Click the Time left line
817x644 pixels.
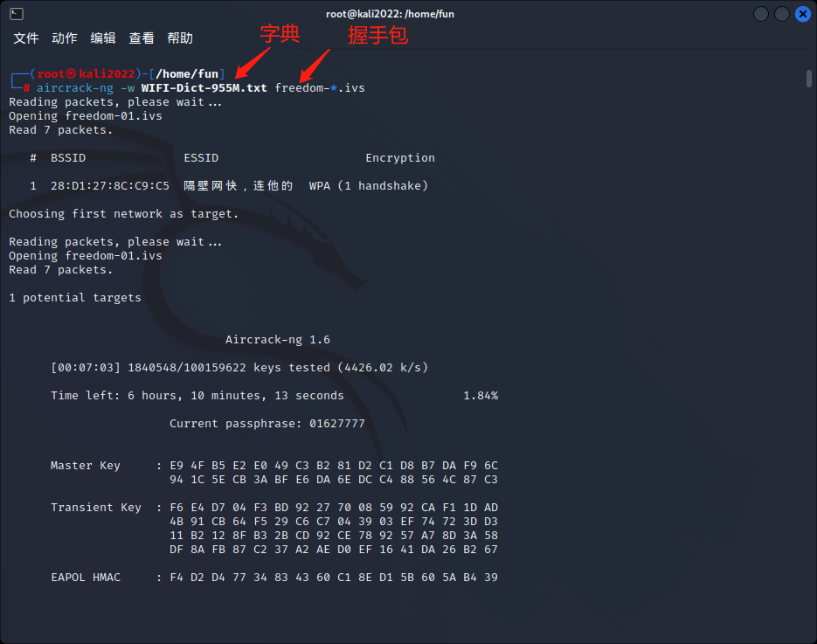point(197,396)
